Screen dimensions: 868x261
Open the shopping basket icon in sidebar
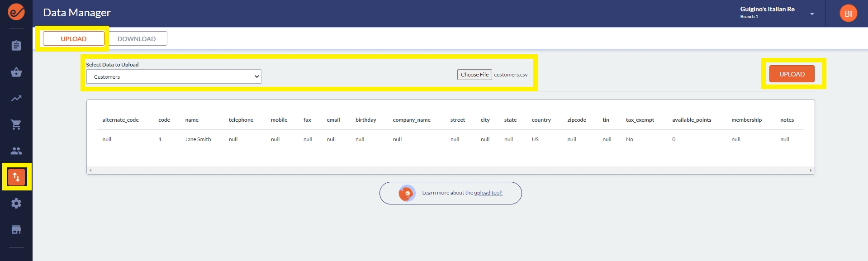tap(16, 72)
